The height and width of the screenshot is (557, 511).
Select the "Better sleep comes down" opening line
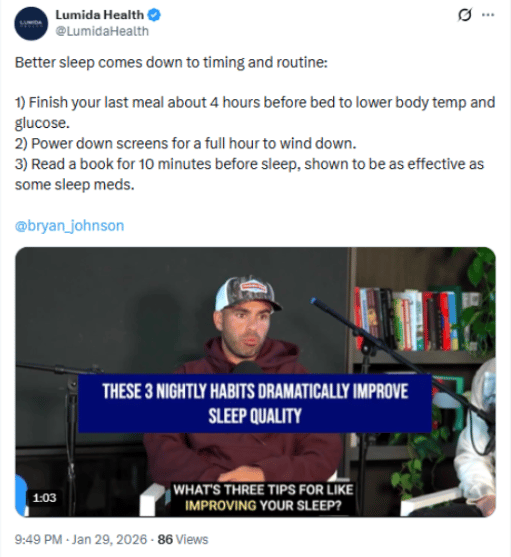click(x=171, y=63)
